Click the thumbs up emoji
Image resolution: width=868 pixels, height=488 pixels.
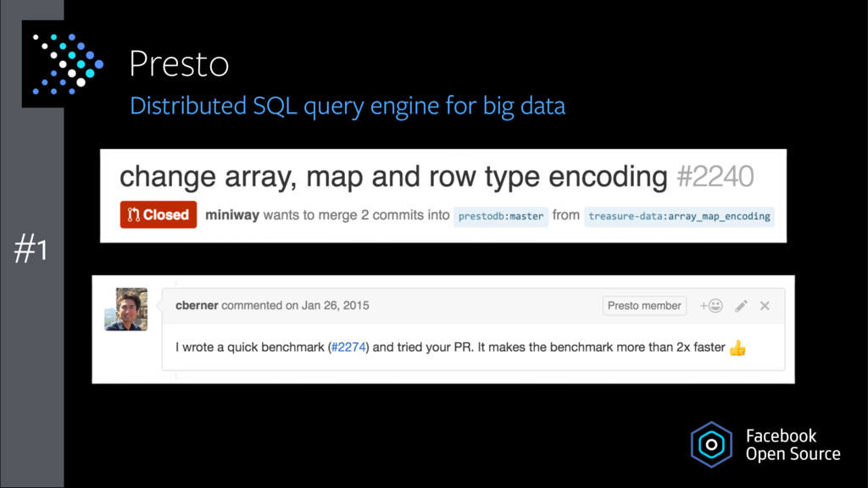coord(737,348)
